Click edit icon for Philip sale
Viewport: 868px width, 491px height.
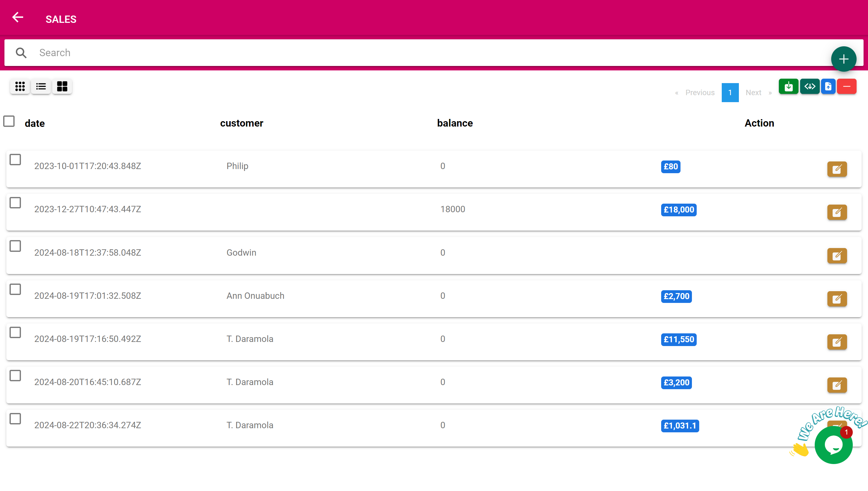[x=838, y=169]
